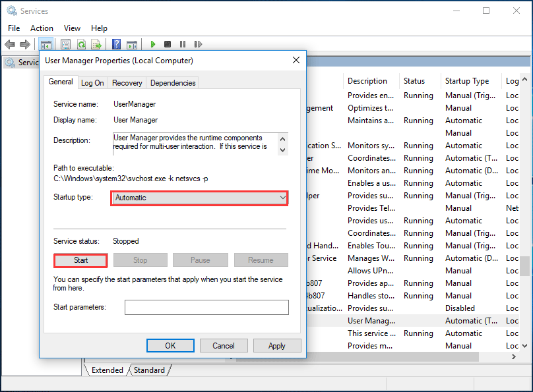
Task: Click the services list scroll-up arrow
Action: pos(525,80)
